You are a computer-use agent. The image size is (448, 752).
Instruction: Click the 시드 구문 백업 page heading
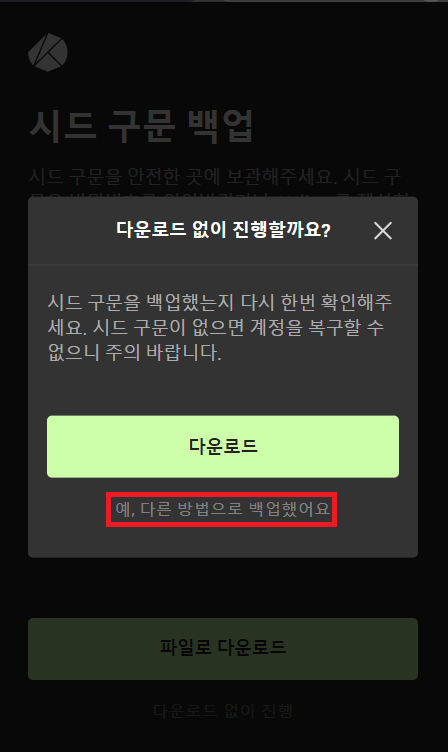click(141, 127)
